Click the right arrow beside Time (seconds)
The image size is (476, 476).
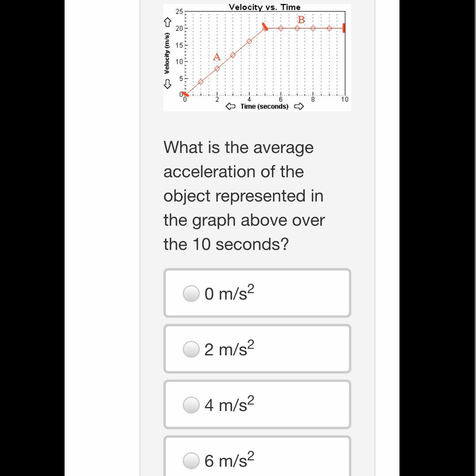coord(299,107)
